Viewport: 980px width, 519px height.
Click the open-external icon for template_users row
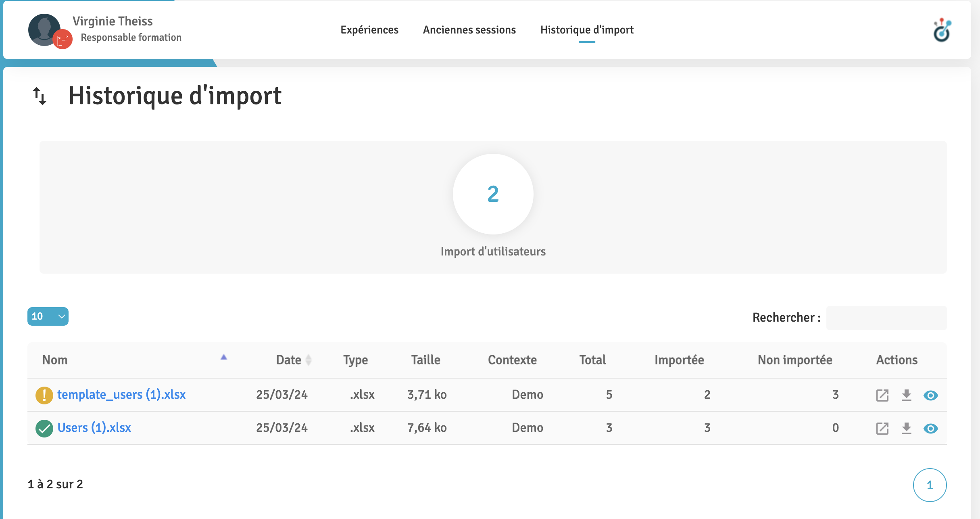pos(882,395)
